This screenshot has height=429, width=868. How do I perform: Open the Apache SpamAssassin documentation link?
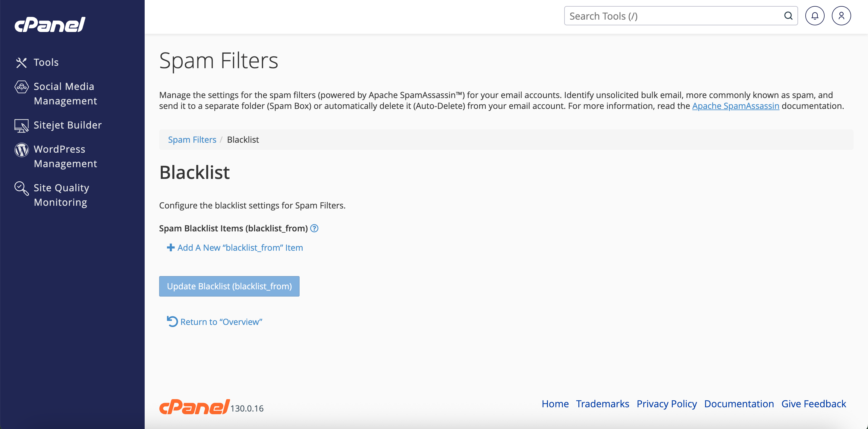[x=735, y=106]
